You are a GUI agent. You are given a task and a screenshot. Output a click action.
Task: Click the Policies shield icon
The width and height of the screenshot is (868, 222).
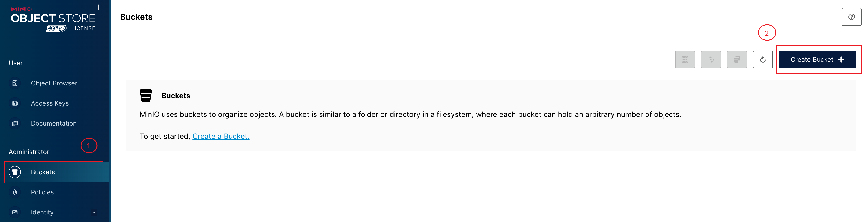15,192
